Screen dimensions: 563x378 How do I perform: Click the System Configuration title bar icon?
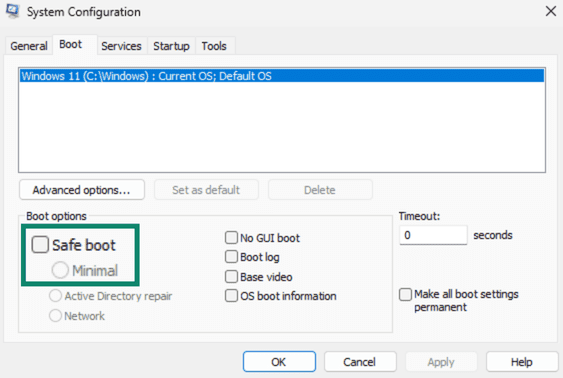(13, 11)
